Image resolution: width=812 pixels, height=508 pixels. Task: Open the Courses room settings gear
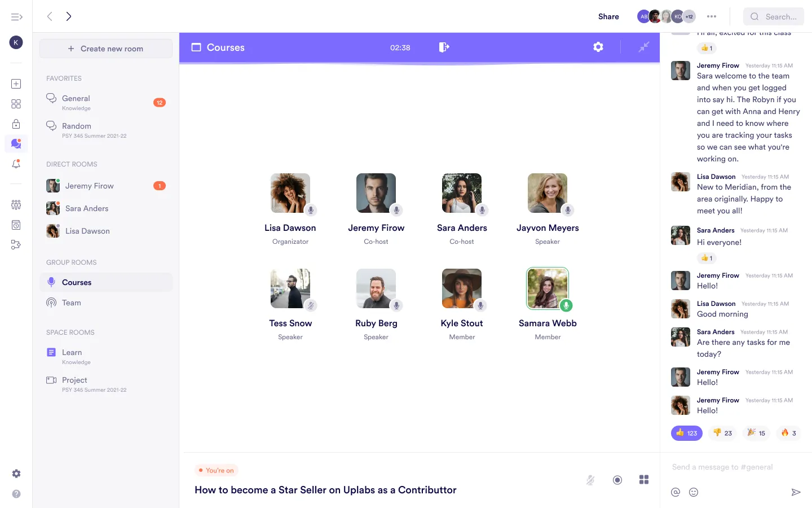[598, 47]
